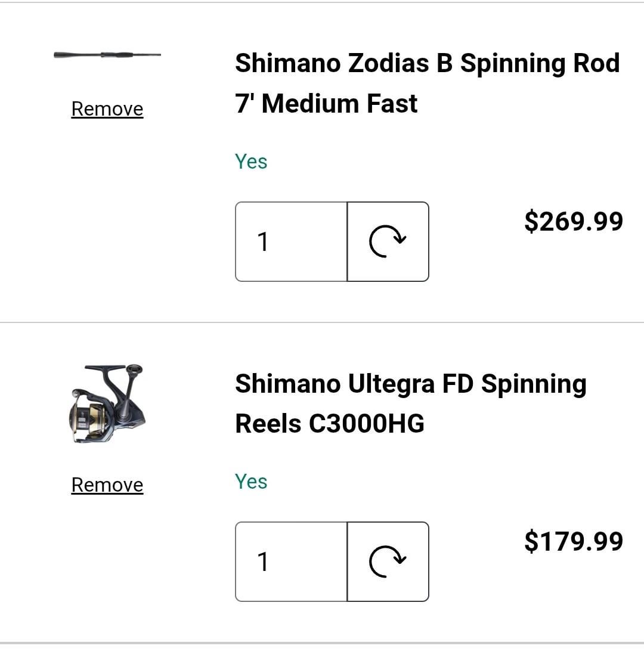Open the Shimano Zodias B Spinning Rod title
The width and height of the screenshot is (644, 649).
click(x=427, y=63)
